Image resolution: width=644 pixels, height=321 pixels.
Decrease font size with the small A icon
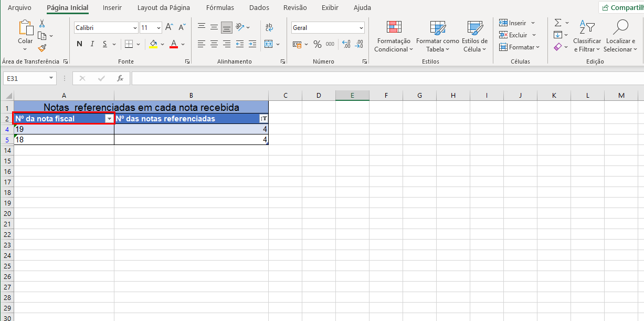182,27
